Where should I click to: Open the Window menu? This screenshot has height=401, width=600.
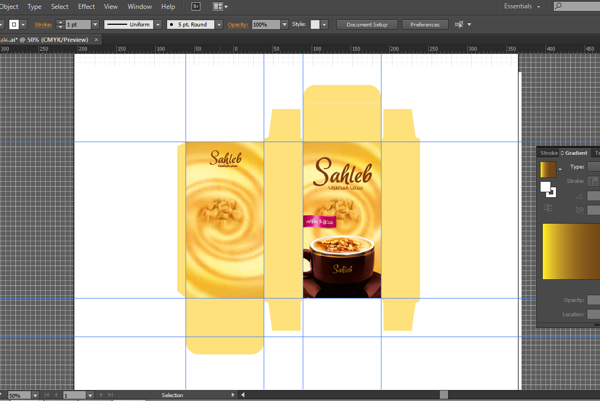pos(139,6)
